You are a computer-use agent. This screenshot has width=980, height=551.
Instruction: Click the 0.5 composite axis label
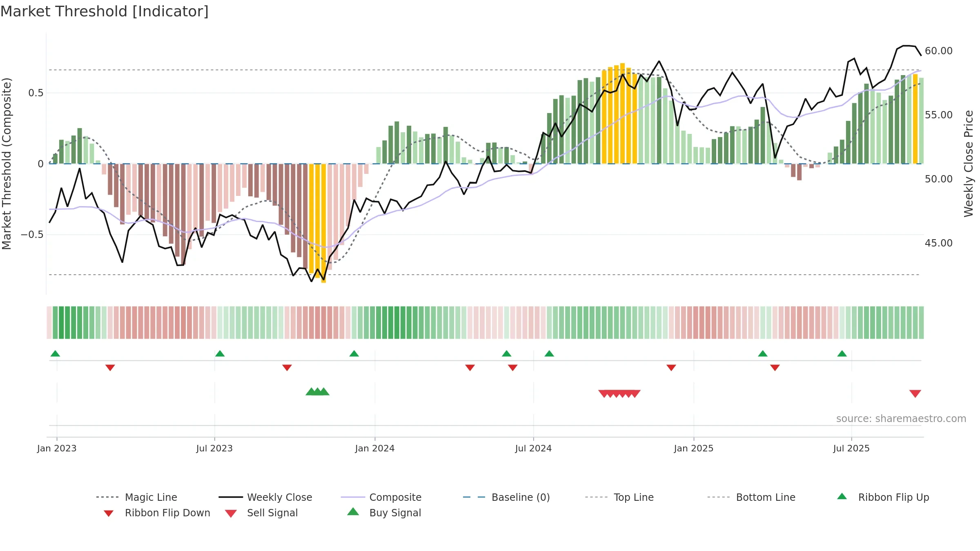[x=36, y=93]
